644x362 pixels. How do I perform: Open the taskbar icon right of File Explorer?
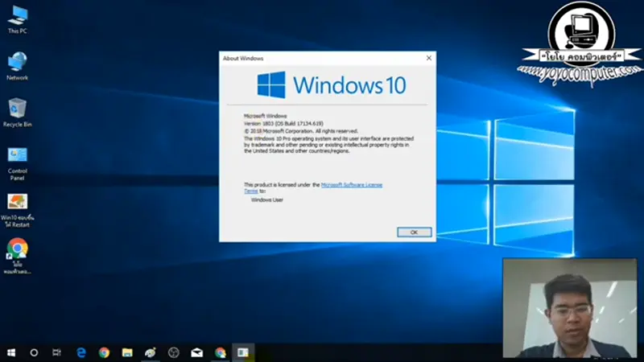click(151, 352)
